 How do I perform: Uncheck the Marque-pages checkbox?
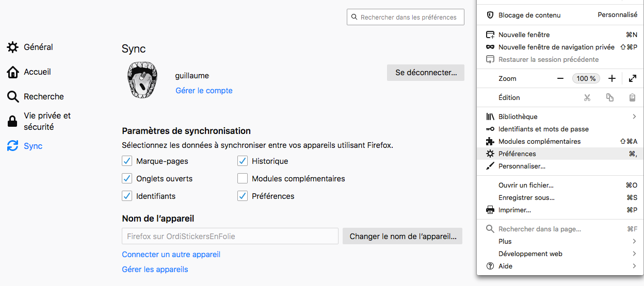127,161
